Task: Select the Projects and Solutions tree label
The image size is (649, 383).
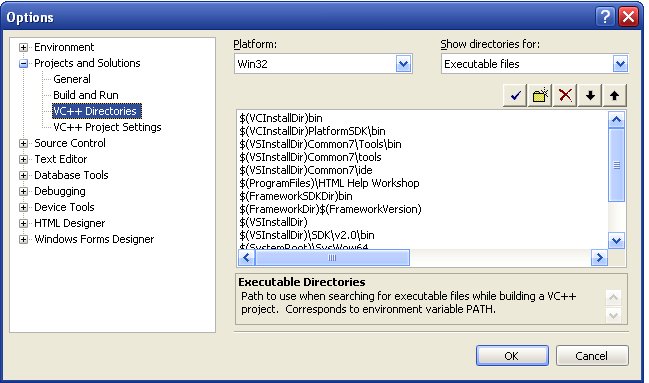Action: [x=87, y=63]
